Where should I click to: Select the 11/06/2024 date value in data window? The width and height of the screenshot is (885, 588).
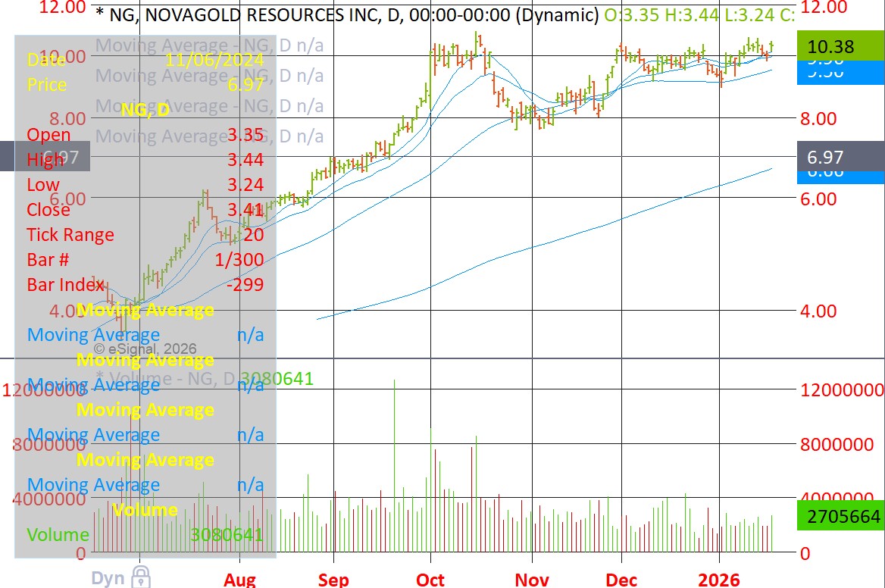pos(214,60)
